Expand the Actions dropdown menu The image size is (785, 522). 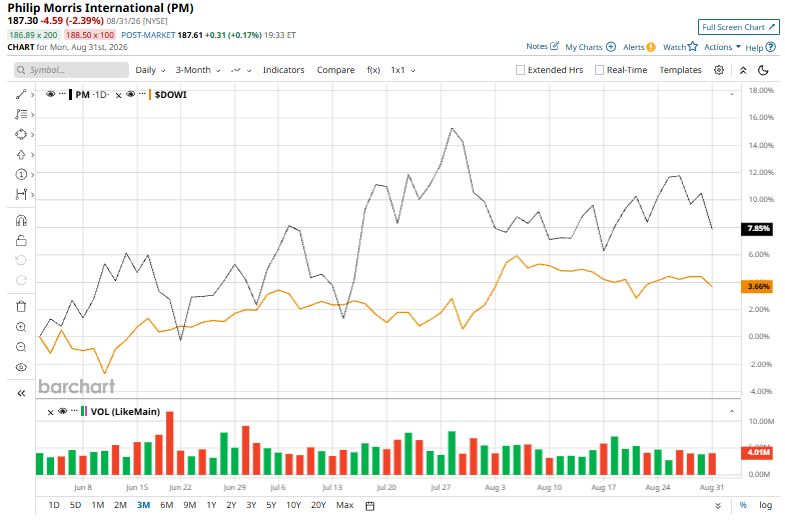[722, 47]
